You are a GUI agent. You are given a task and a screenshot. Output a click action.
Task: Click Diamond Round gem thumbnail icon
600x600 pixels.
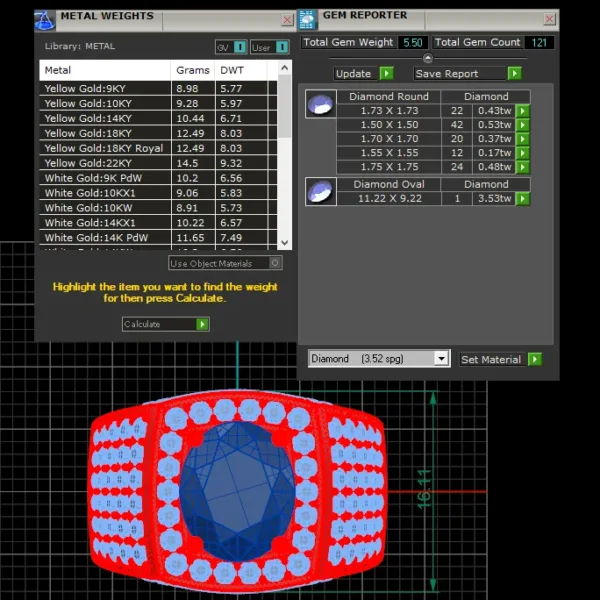[x=321, y=104]
